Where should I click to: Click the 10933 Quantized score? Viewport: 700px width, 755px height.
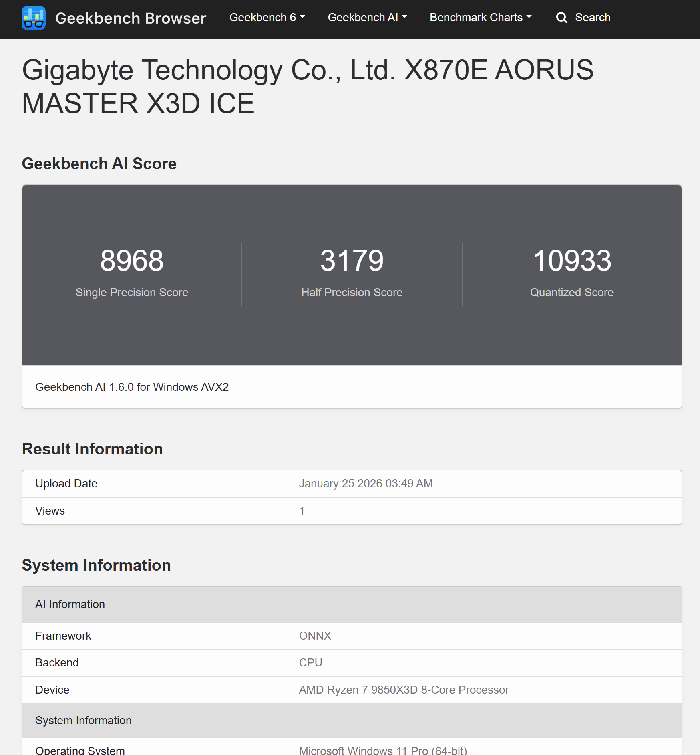(571, 260)
